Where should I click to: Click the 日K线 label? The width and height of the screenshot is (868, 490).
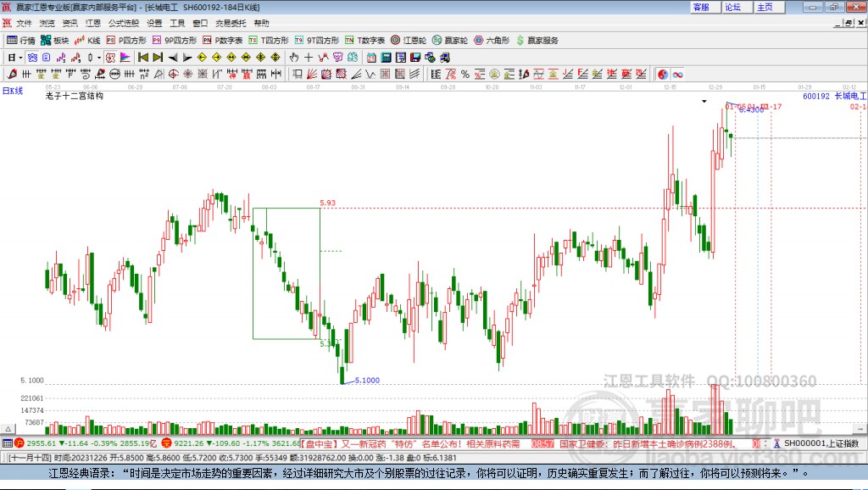[12, 91]
